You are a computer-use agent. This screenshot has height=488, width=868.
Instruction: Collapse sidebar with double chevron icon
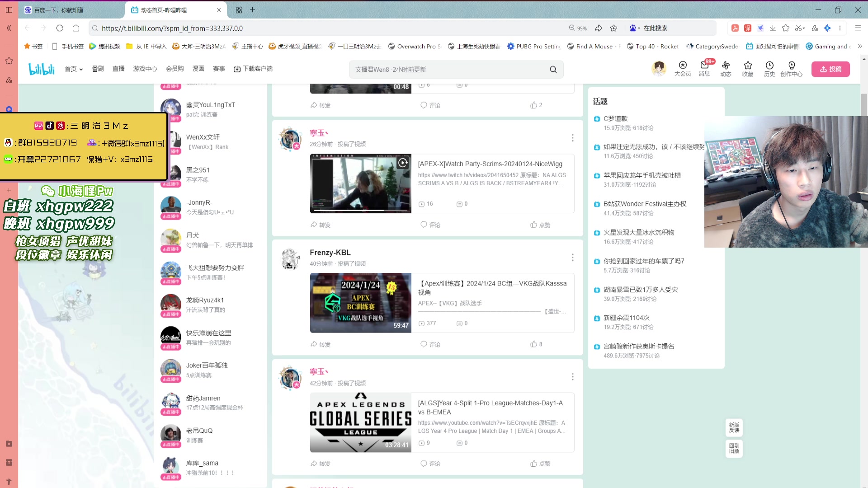pos(9,28)
